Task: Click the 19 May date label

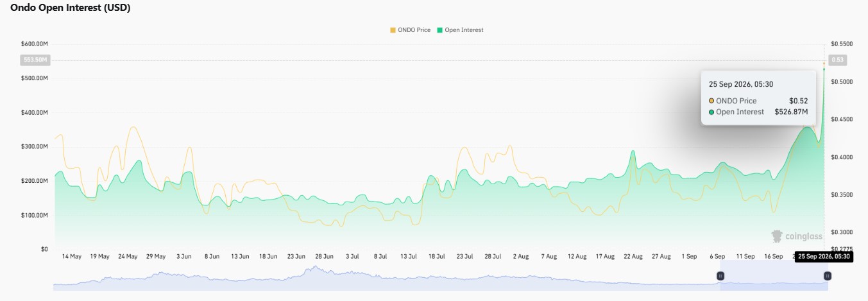Action: click(x=99, y=256)
